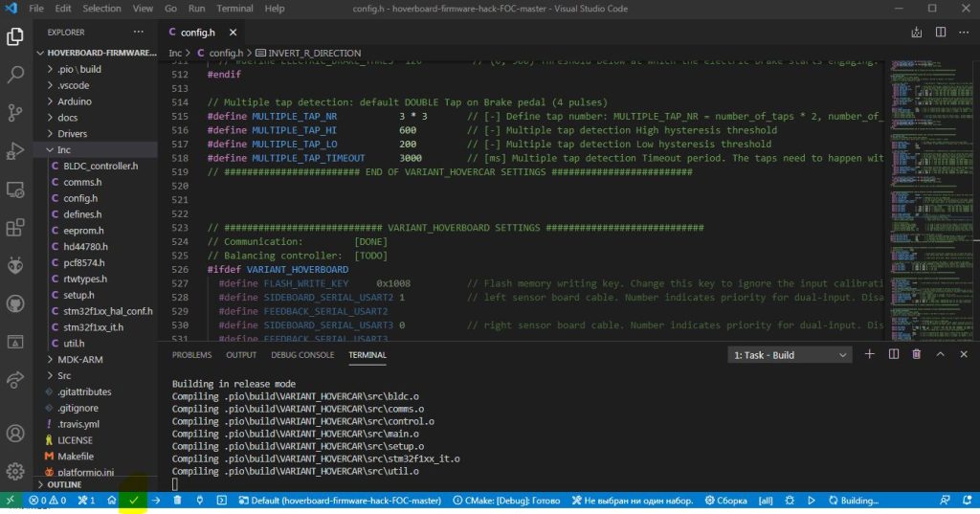Maximize the panel with the up chevron

coord(939,355)
